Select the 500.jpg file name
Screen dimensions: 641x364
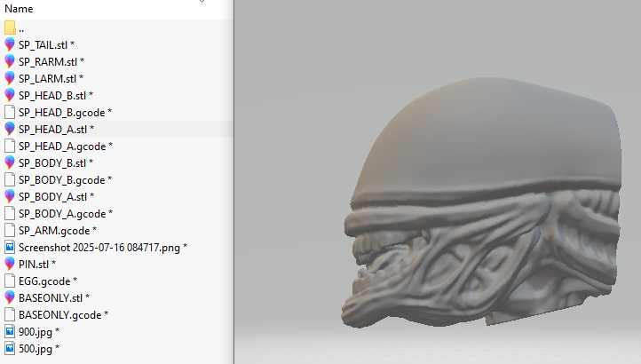(35, 348)
